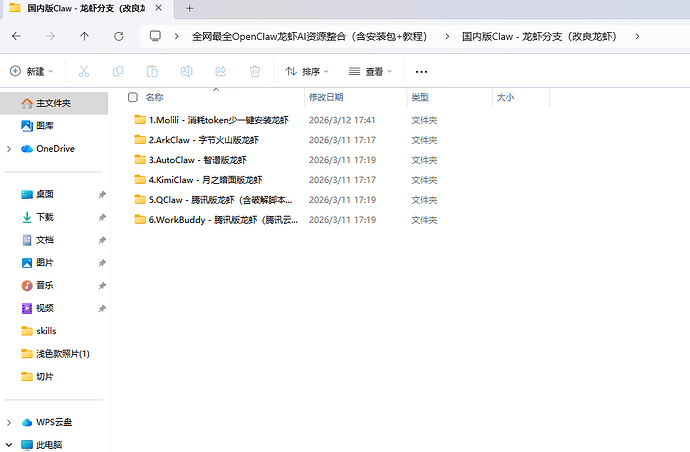Image resolution: width=690 pixels, height=452 pixels.
Task: Select folder 1.Molili
Action: point(219,120)
